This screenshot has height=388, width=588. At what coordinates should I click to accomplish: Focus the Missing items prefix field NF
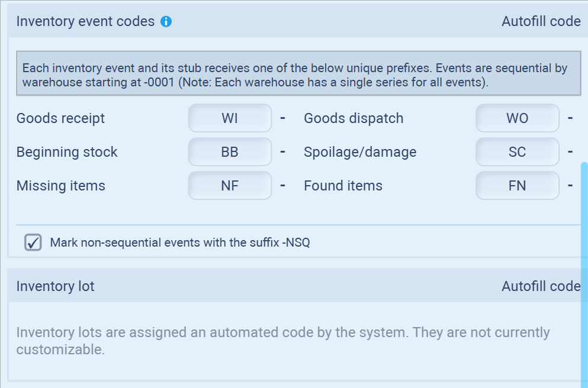pyautogui.click(x=230, y=186)
